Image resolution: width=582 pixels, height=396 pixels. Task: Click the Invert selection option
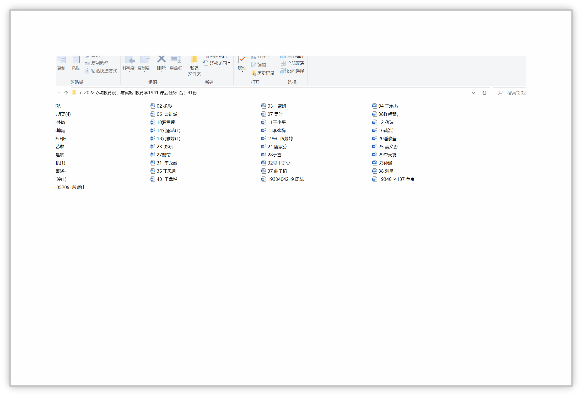[292, 71]
